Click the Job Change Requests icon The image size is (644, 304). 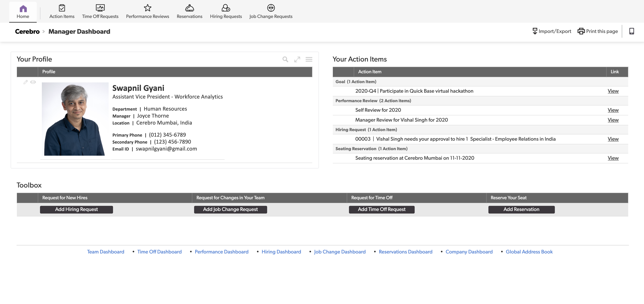(x=271, y=8)
